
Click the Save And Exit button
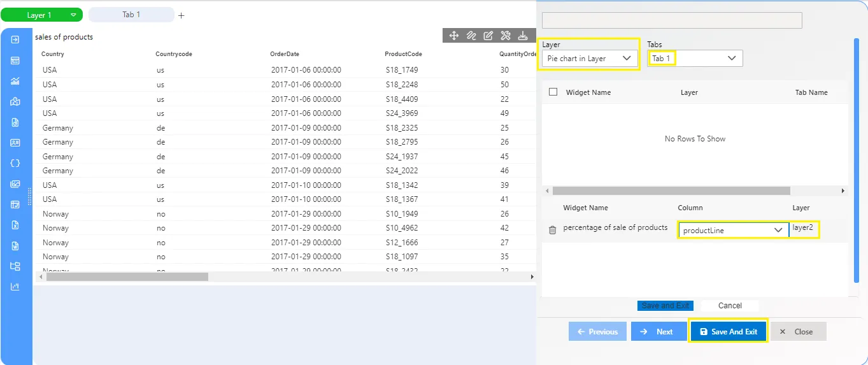[729, 331]
